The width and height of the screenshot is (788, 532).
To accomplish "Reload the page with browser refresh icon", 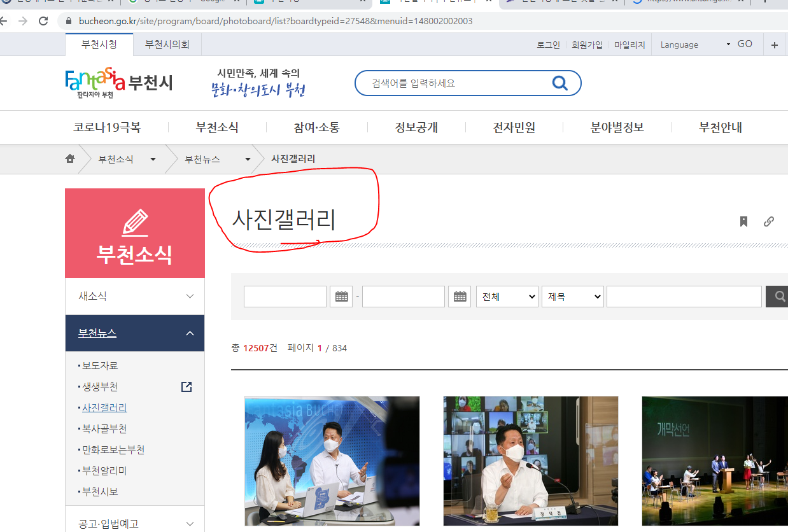I will point(43,21).
